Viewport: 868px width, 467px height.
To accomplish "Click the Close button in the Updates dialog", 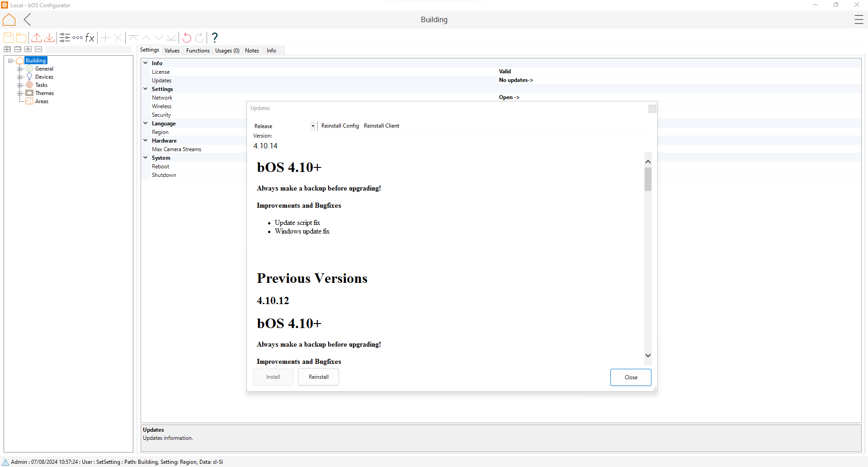I will 631,377.
